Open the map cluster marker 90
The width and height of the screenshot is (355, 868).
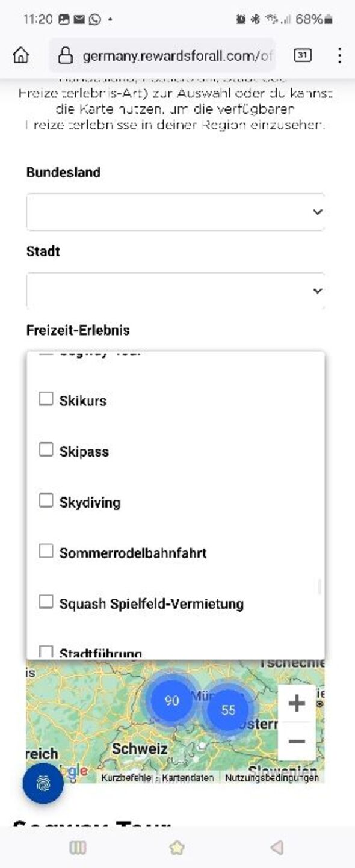tap(172, 700)
